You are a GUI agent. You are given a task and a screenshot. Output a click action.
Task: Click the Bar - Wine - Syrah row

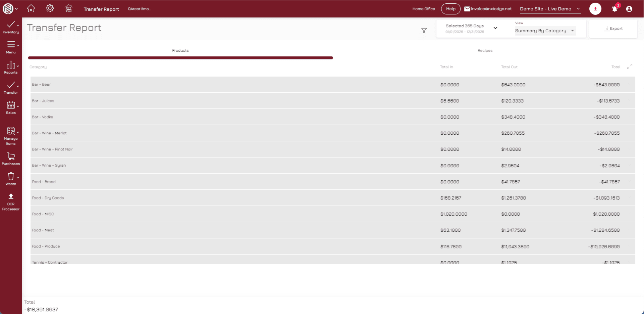[333, 166]
